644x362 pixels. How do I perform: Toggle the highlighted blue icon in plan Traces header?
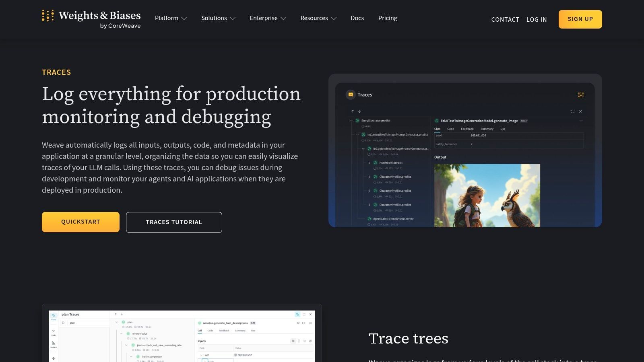pos(297,314)
